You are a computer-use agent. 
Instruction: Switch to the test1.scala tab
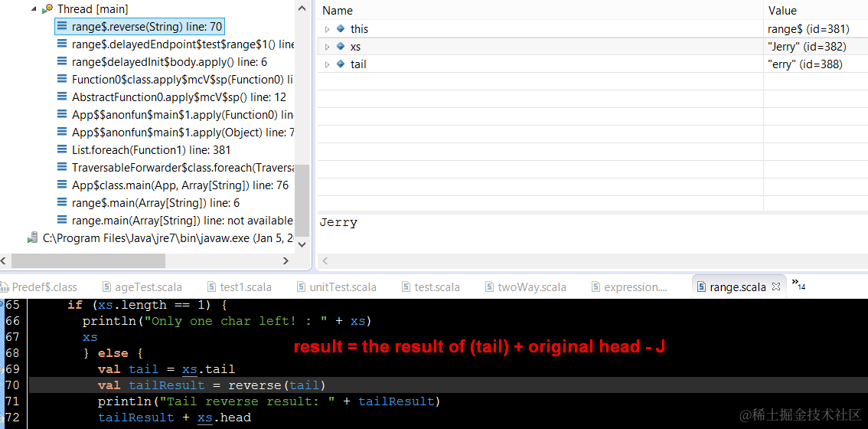[x=239, y=287]
